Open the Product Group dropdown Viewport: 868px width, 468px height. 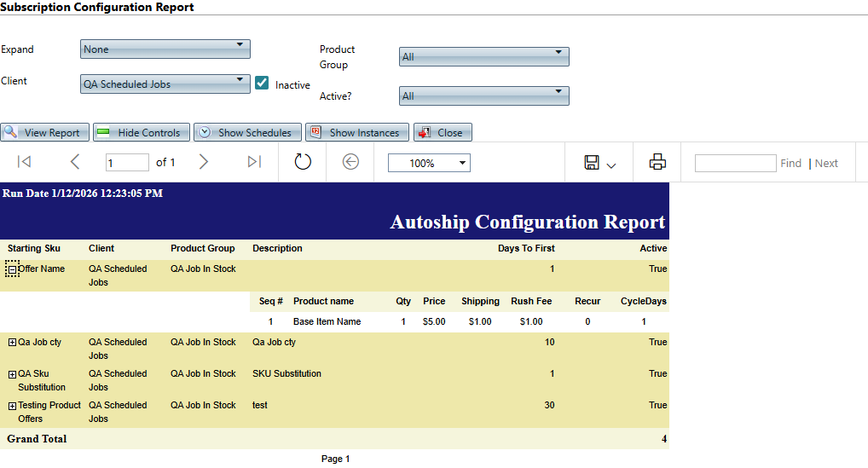click(x=483, y=56)
